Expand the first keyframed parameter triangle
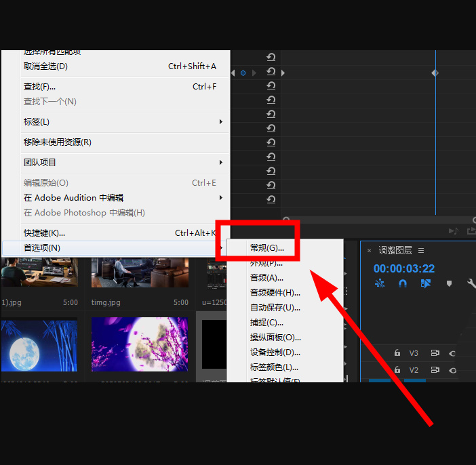This screenshot has width=476, height=465. pyautogui.click(x=283, y=73)
